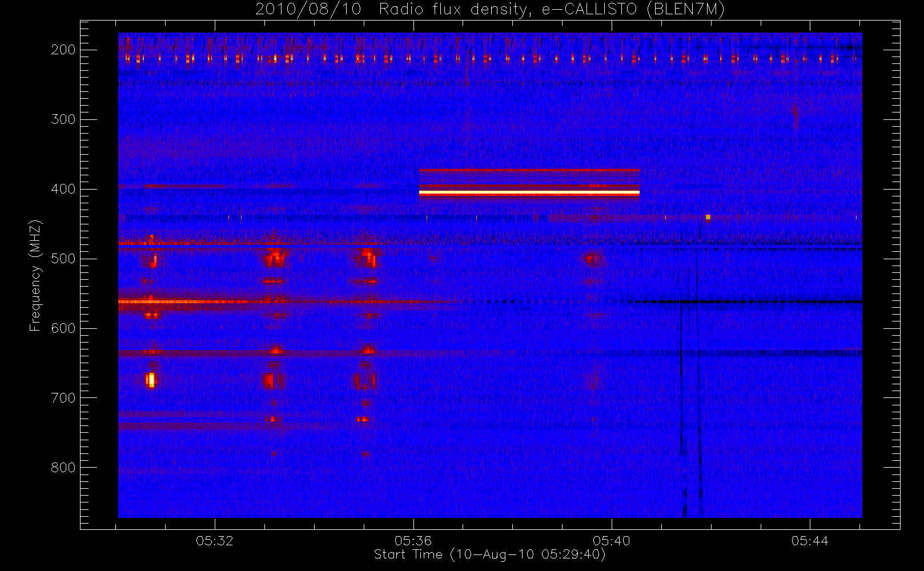Screen dimensions: 924x571
Task: Click the 800 frequency tick label
Action: (63, 468)
